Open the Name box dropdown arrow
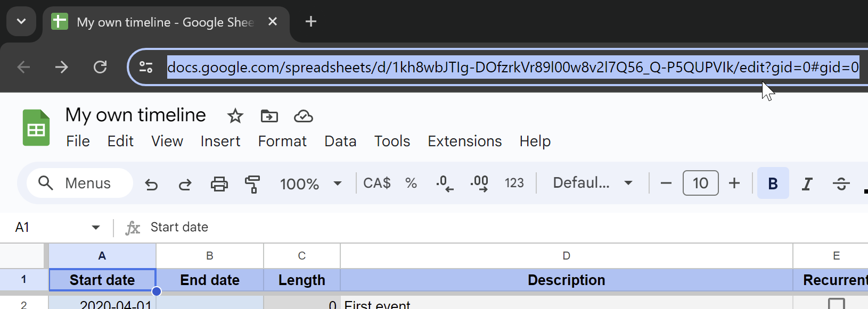 point(96,228)
